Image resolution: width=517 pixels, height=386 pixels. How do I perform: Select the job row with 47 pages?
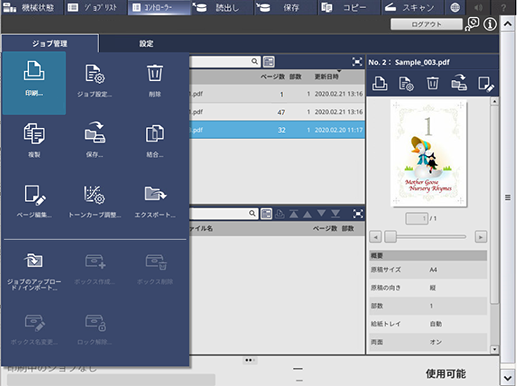(x=277, y=112)
